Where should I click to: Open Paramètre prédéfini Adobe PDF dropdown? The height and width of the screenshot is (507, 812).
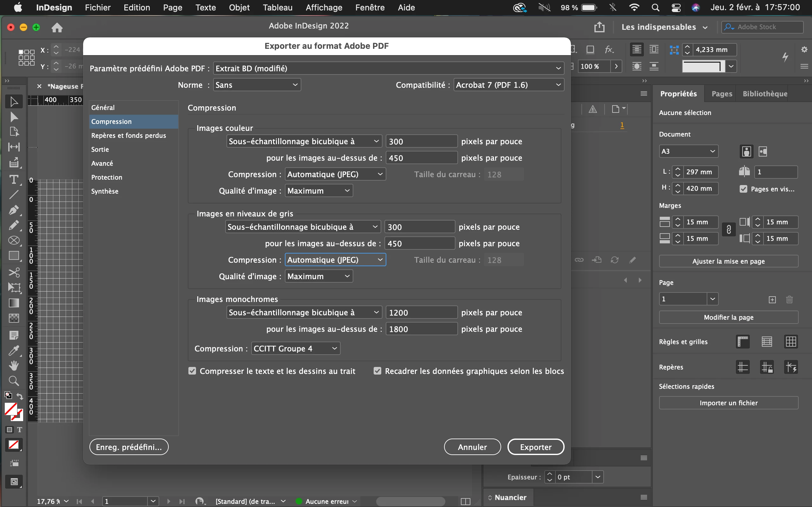click(388, 68)
